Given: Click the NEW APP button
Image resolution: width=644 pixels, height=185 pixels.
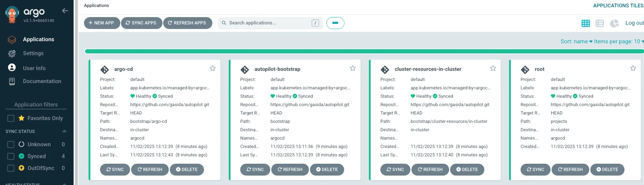Looking at the screenshot, I should click(x=102, y=23).
